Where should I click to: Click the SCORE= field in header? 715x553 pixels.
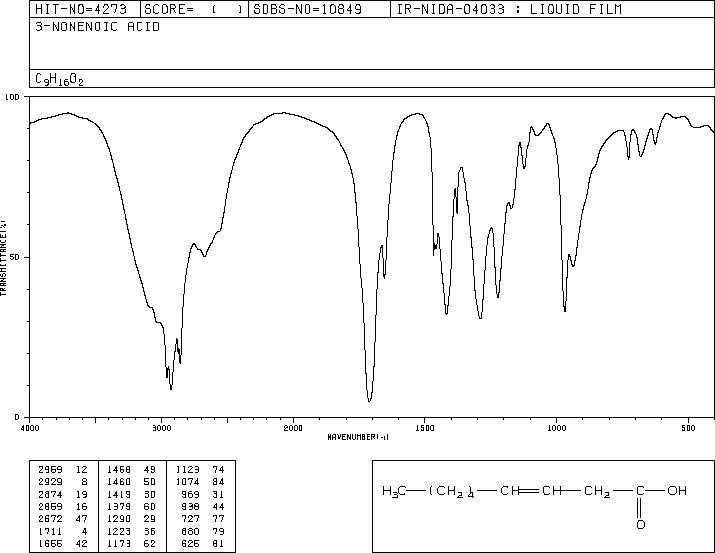click(194, 9)
